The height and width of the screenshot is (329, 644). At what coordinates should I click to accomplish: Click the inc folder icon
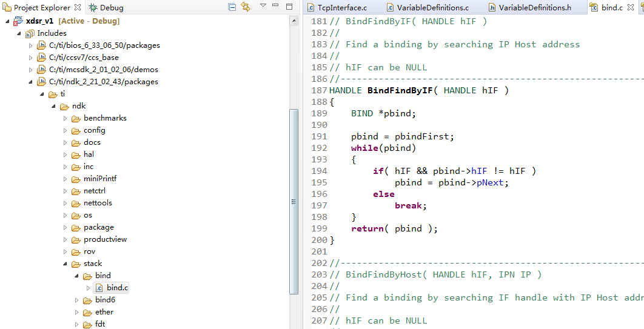click(76, 167)
